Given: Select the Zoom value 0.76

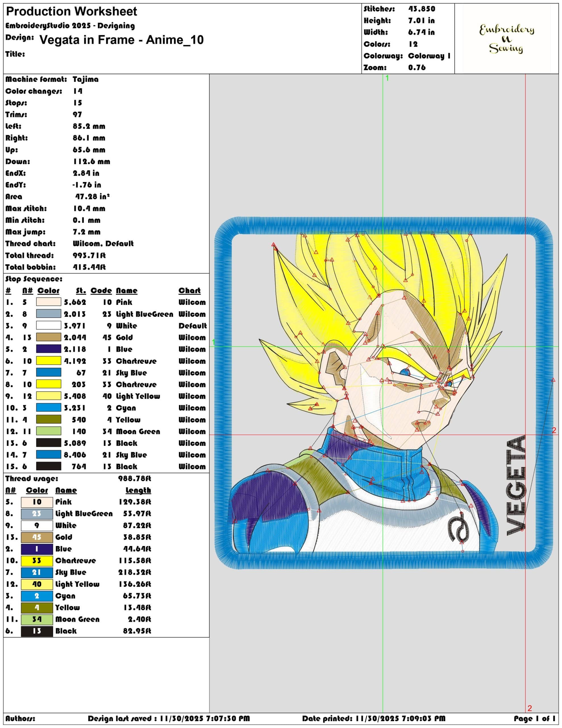Looking at the screenshot, I should pyautogui.click(x=417, y=67).
